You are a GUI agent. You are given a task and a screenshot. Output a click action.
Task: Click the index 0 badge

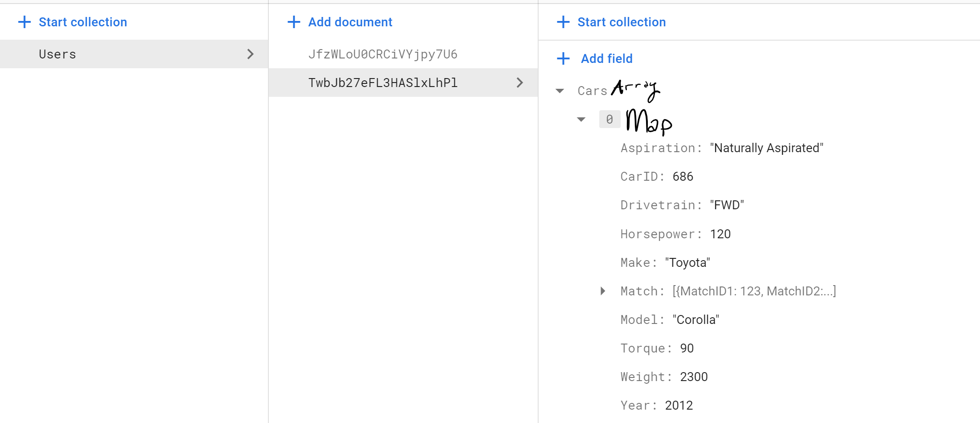[x=609, y=120]
